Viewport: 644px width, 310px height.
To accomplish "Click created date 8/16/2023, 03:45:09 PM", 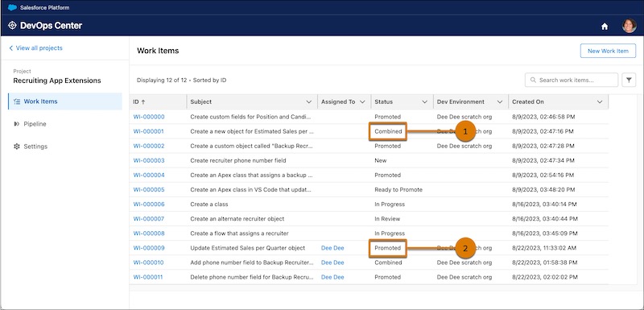I will click(545, 234).
